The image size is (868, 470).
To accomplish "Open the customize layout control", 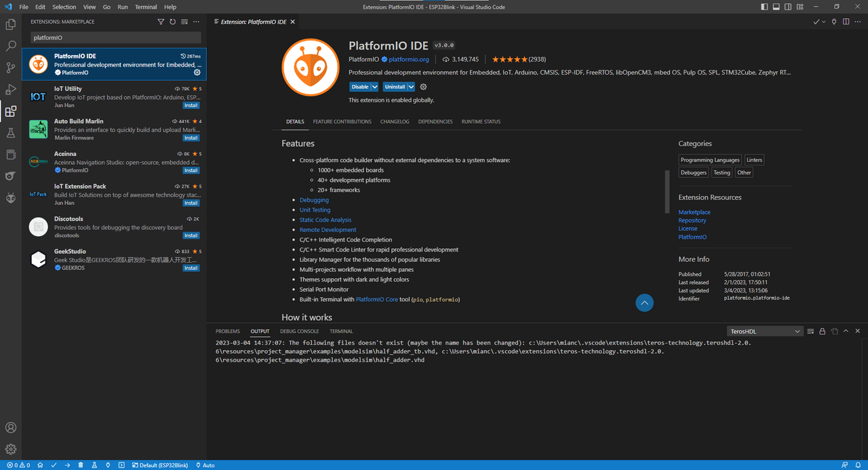I will (x=800, y=7).
